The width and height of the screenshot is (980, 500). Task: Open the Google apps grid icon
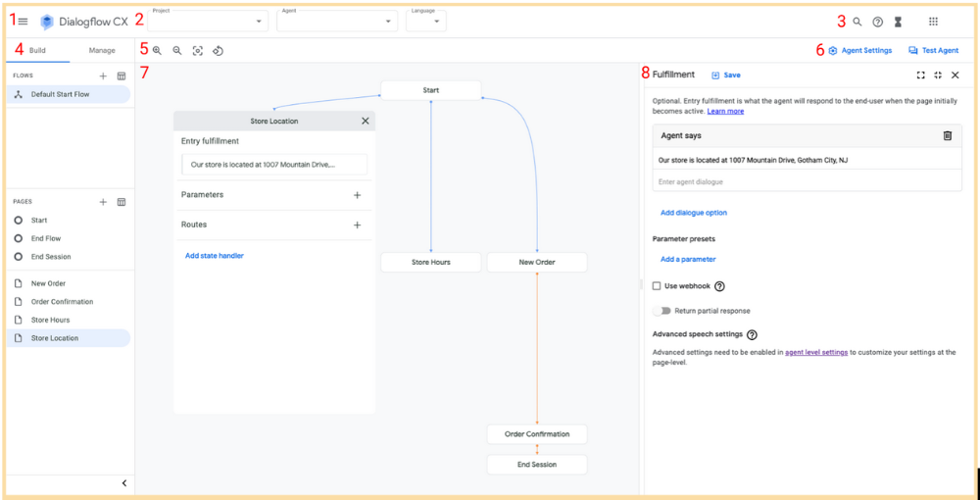tap(933, 22)
